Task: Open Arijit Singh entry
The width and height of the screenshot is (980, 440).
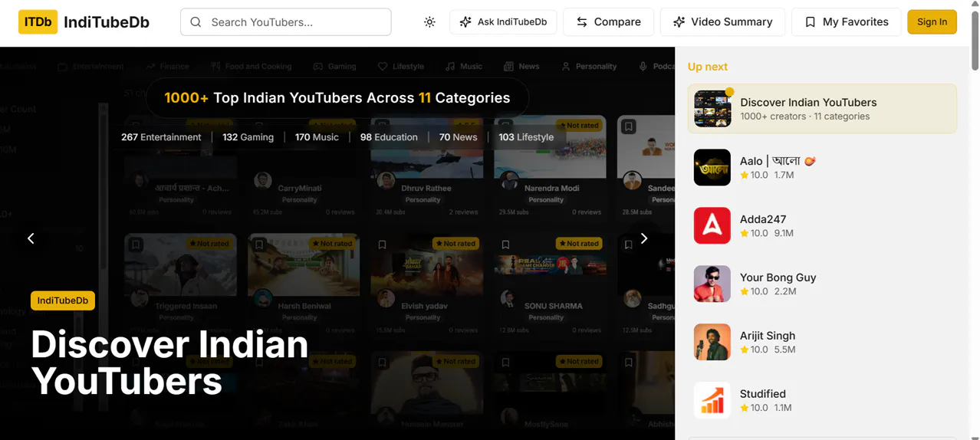Action: (822, 342)
